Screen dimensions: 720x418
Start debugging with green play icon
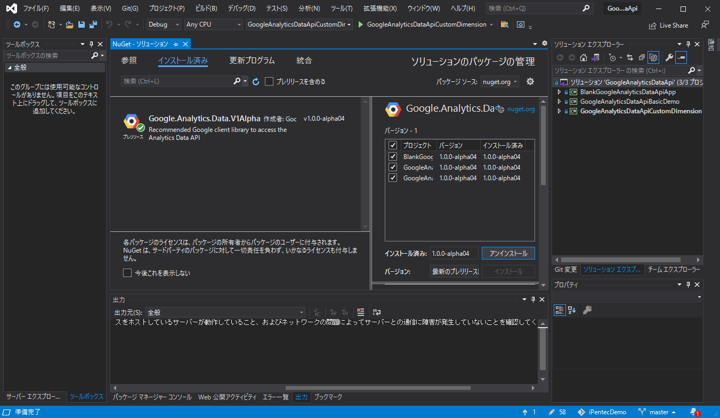coord(360,24)
